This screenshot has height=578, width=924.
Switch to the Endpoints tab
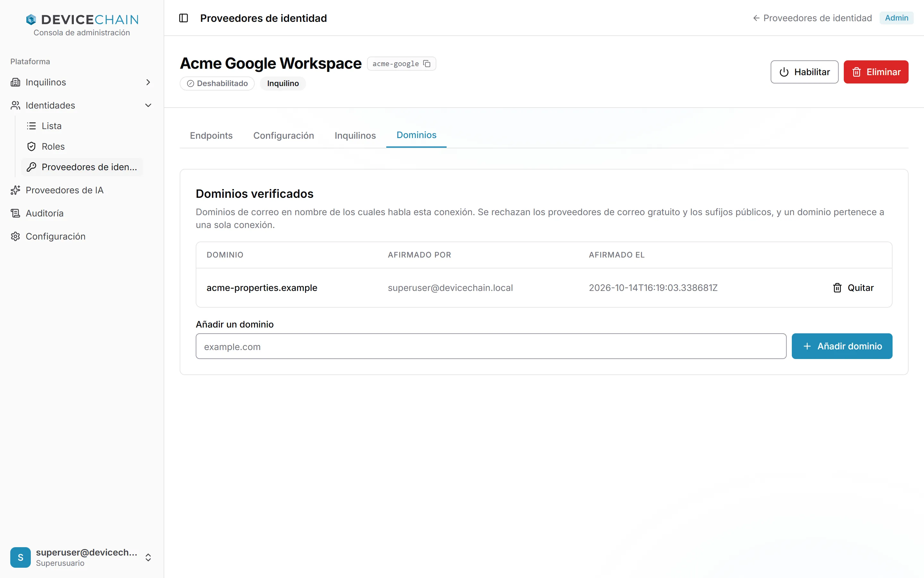click(211, 135)
